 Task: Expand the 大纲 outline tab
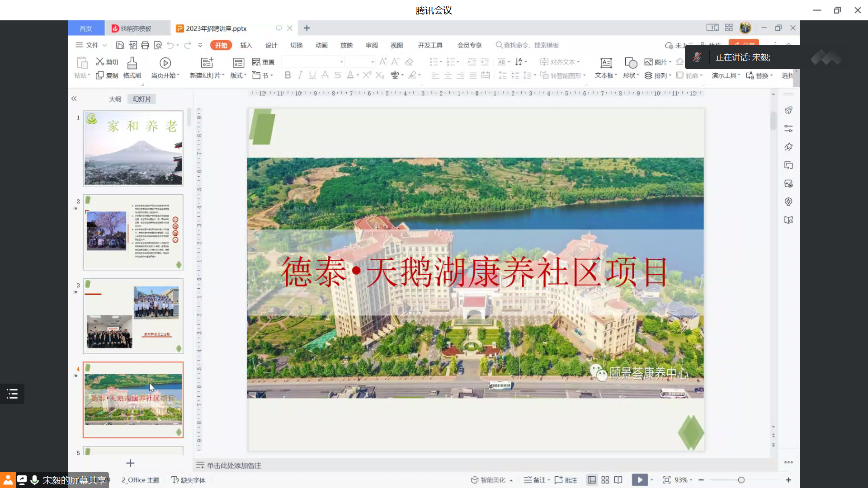[x=115, y=99]
